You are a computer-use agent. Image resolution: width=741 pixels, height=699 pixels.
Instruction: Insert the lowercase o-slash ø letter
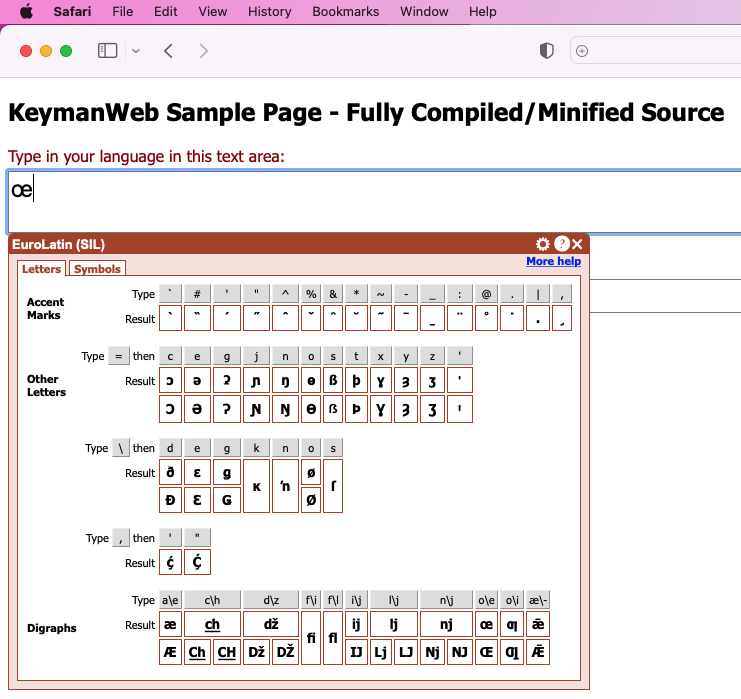tap(311, 472)
